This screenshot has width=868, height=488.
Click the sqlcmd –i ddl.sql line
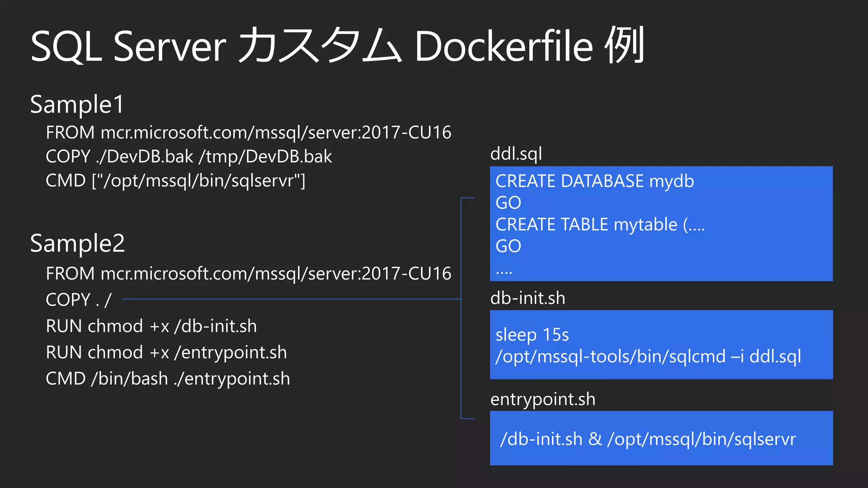point(648,357)
